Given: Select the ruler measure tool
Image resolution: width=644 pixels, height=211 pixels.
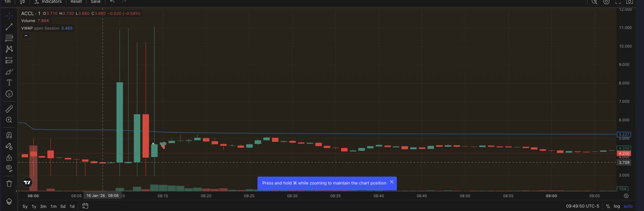Looking at the screenshot, I should [x=9, y=109].
